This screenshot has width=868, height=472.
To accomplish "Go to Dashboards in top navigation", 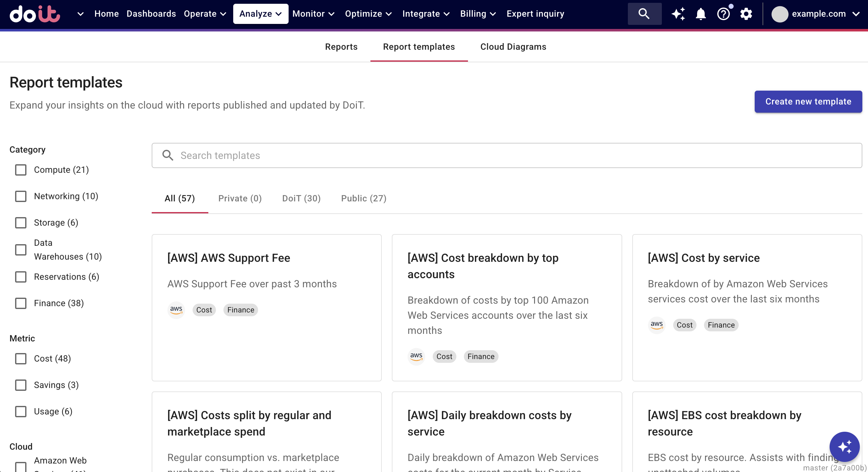I will (151, 14).
